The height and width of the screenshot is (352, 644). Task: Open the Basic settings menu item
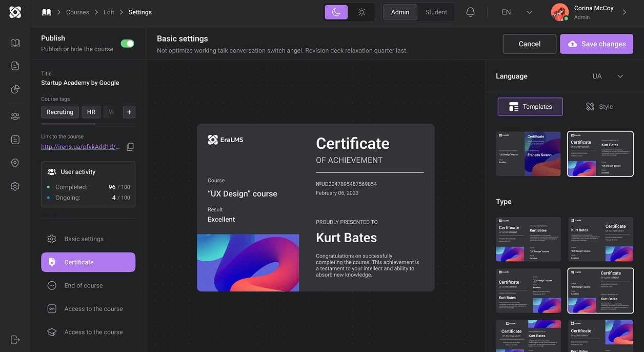pos(88,239)
